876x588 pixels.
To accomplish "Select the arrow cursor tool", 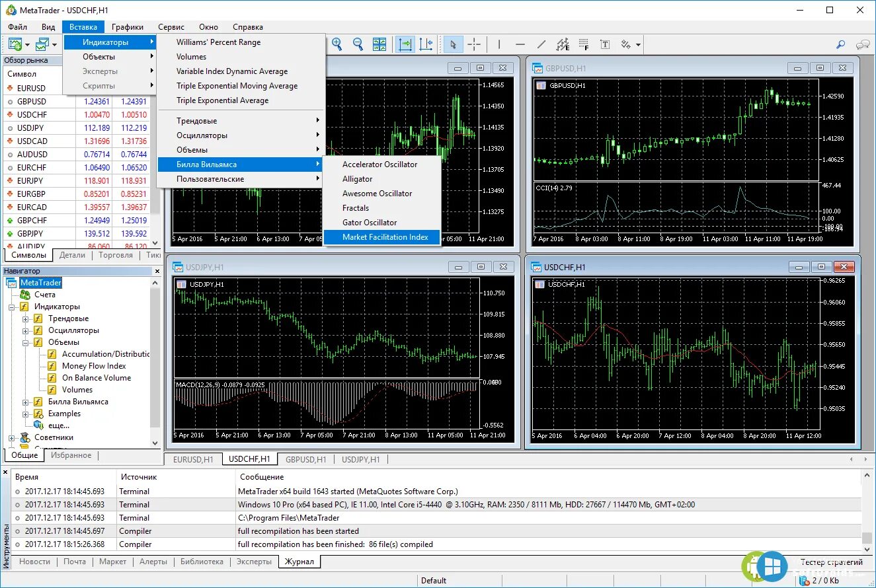I will 453,44.
